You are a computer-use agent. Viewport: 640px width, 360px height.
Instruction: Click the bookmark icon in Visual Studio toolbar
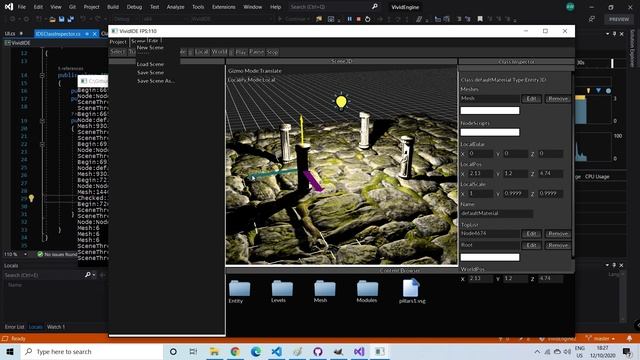480,19
